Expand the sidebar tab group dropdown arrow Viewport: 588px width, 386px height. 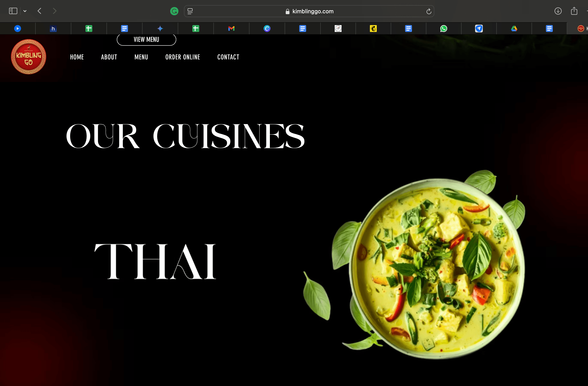[25, 11]
